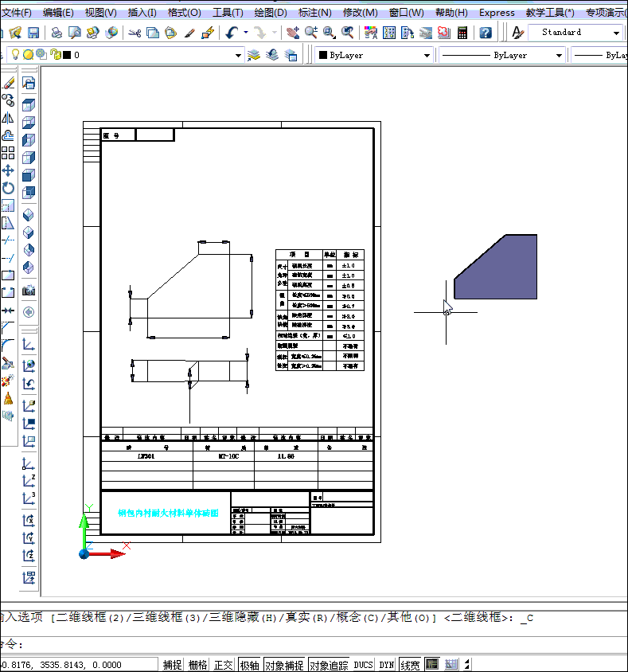Click the Save floppy disk icon

(33, 33)
